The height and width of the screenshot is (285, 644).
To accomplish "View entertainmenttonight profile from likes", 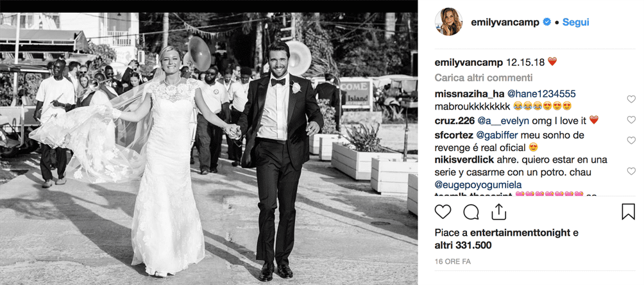I will coord(520,233).
